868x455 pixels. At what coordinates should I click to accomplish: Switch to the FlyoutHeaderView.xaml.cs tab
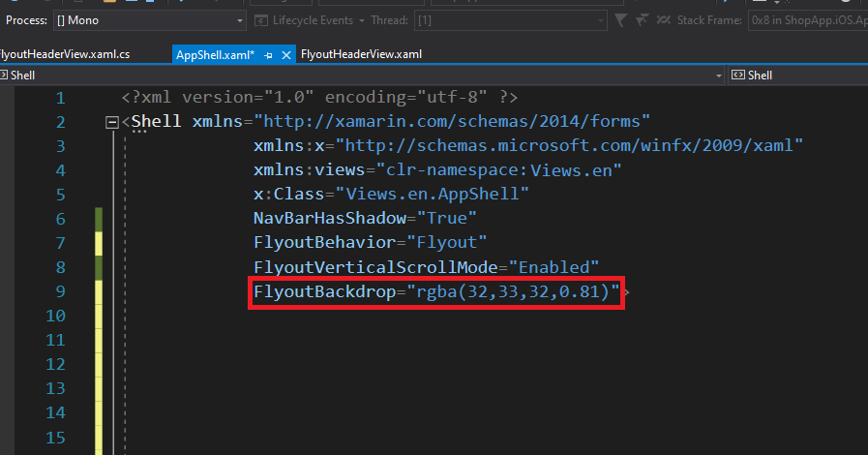point(65,54)
